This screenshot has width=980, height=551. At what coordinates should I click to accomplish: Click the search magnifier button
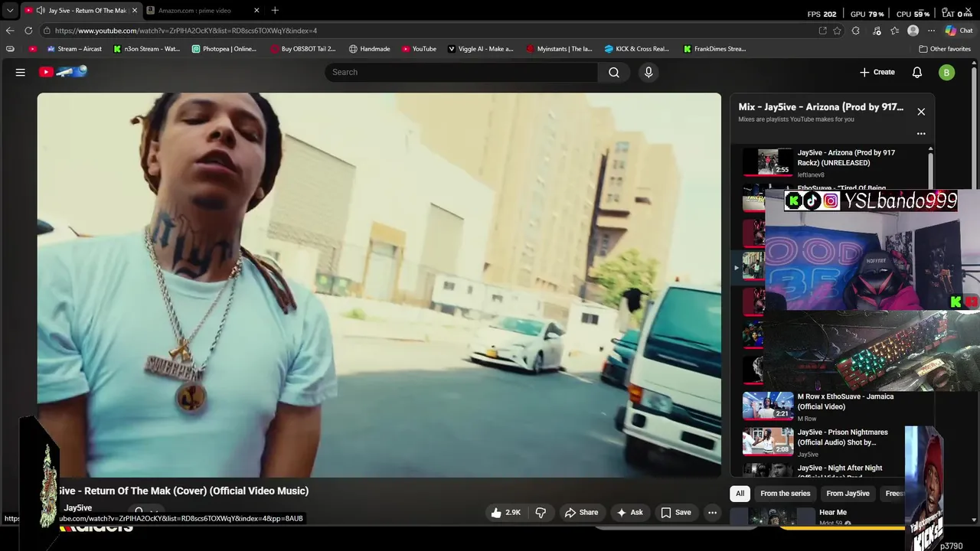click(614, 72)
